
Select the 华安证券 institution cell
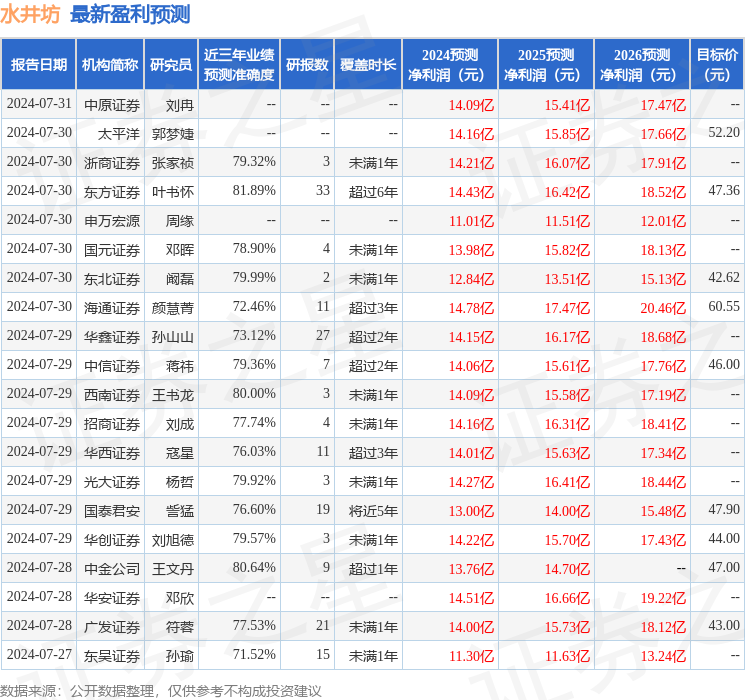112,598
